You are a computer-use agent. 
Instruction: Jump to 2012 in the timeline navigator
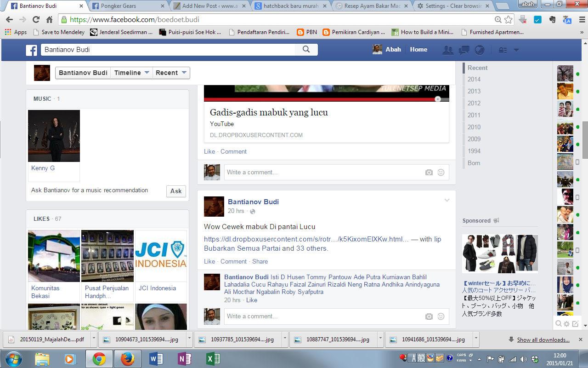474,103
